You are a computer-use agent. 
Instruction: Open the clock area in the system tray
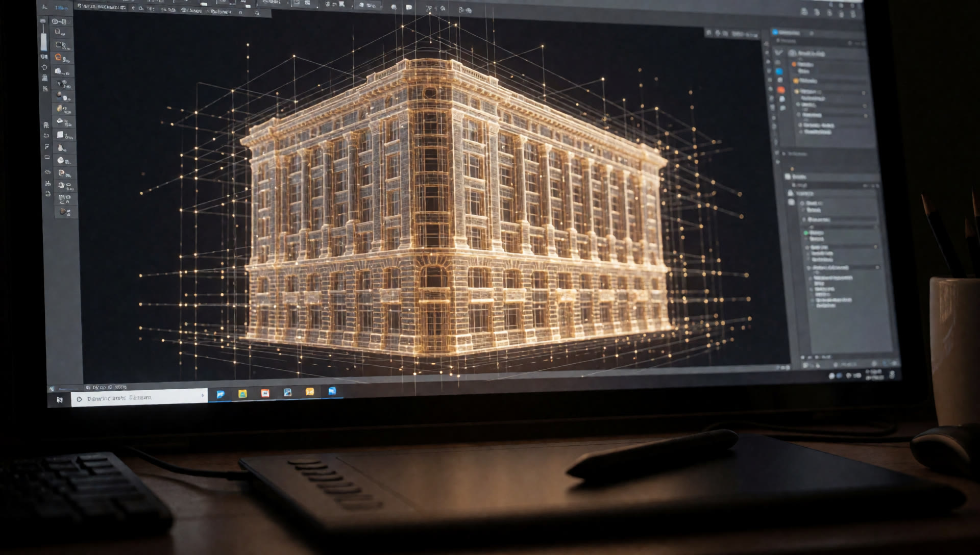pyautogui.click(x=874, y=375)
